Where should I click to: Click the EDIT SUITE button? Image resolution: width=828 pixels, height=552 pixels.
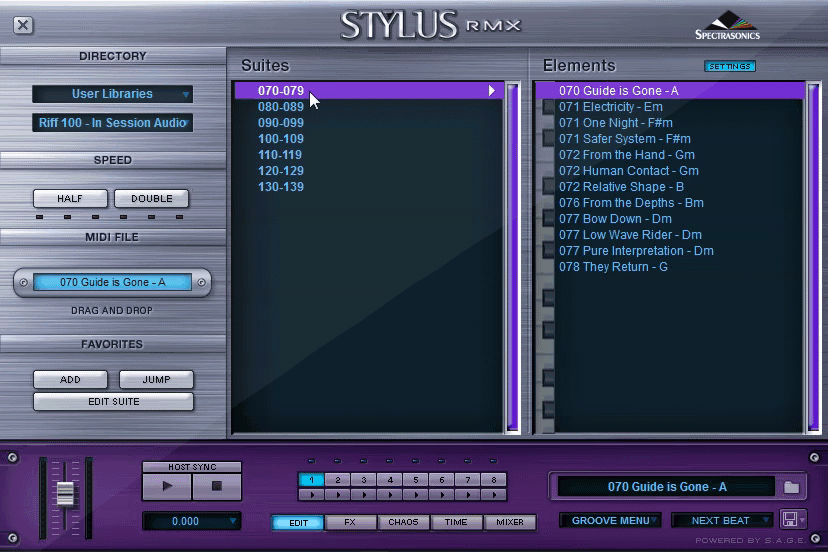click(x=114, y=401)
